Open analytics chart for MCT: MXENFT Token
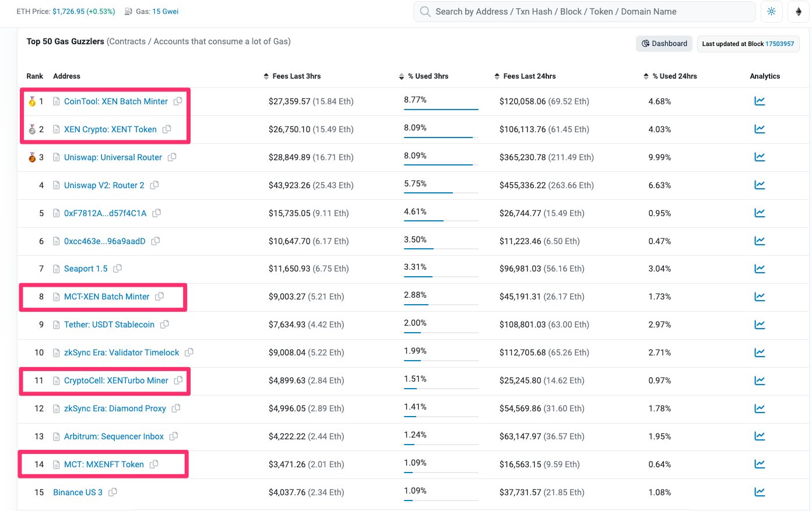Image resolution: width=812 pixels, height=511 pixels. [760, 464]
